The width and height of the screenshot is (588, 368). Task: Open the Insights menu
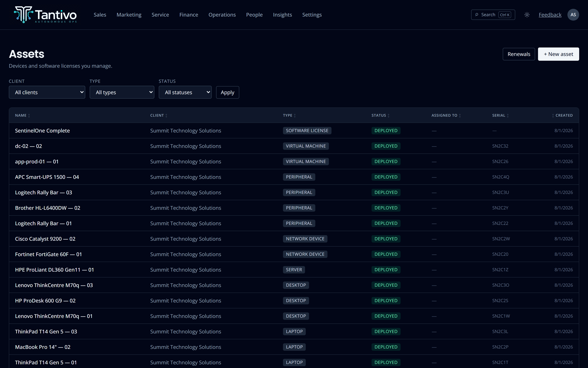tap(282, 15)
